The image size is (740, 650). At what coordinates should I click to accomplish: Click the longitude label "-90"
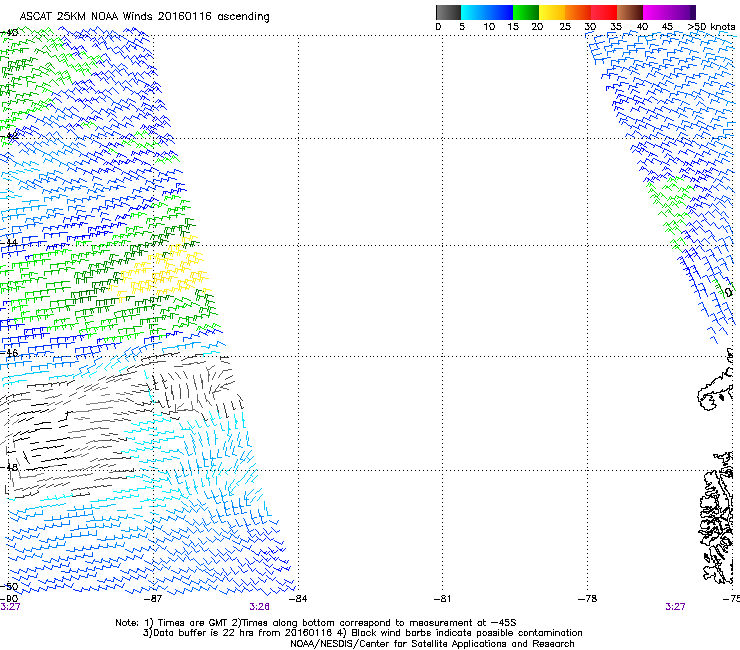[x=9, y=599]
